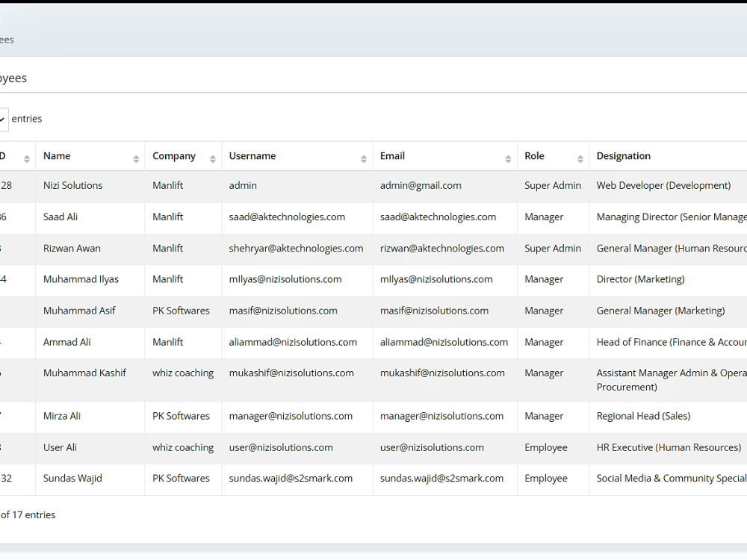Click the Ammad Ali name cell
The height and width of the screenshot is (560, 747).
click(x=90, y=343)
